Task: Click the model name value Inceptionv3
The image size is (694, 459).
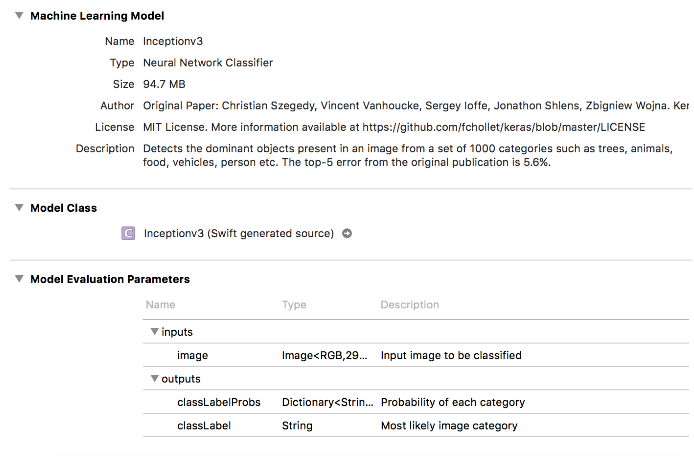Action: 173,41
